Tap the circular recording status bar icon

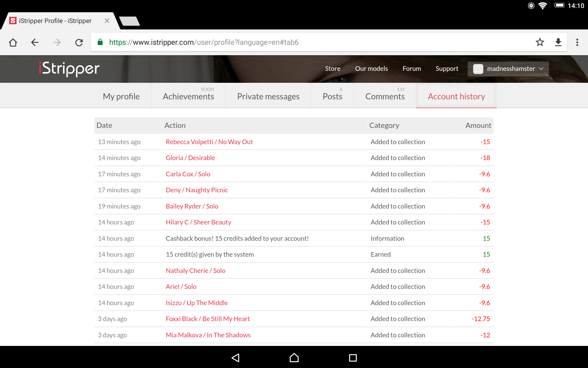tap(531, 6)
